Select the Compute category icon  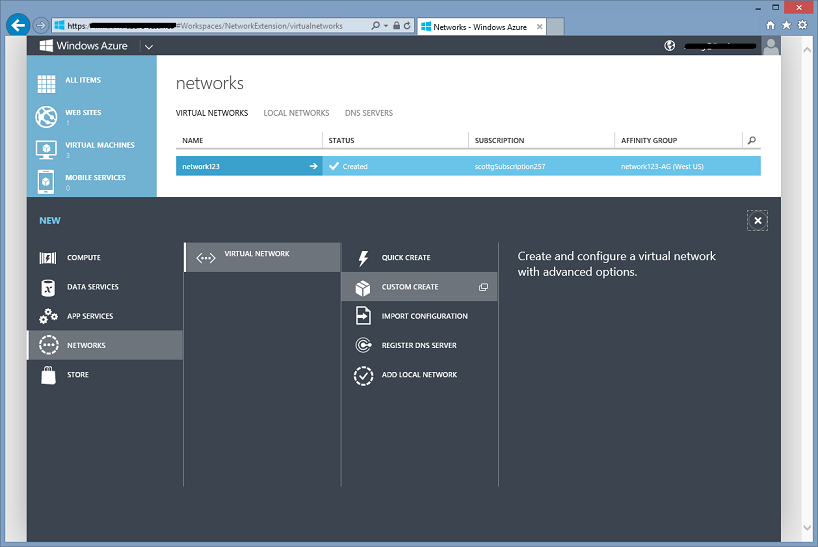(x=48, y=258)
